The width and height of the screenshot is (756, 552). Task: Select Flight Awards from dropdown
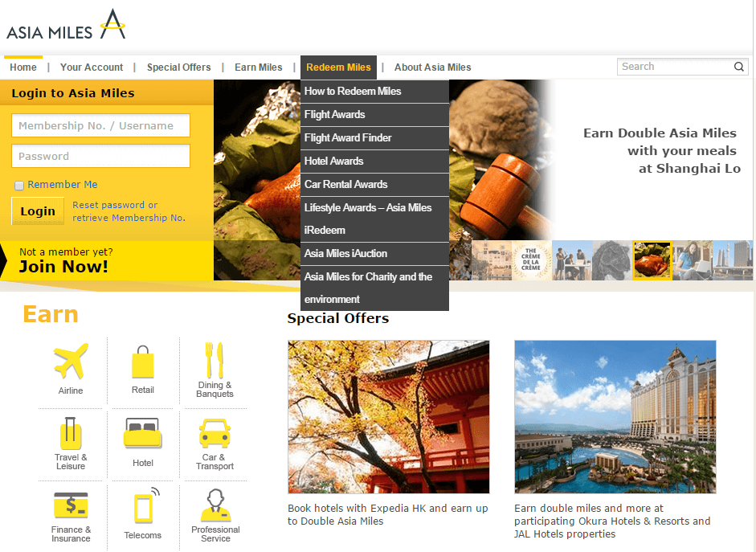click(374, 115)
